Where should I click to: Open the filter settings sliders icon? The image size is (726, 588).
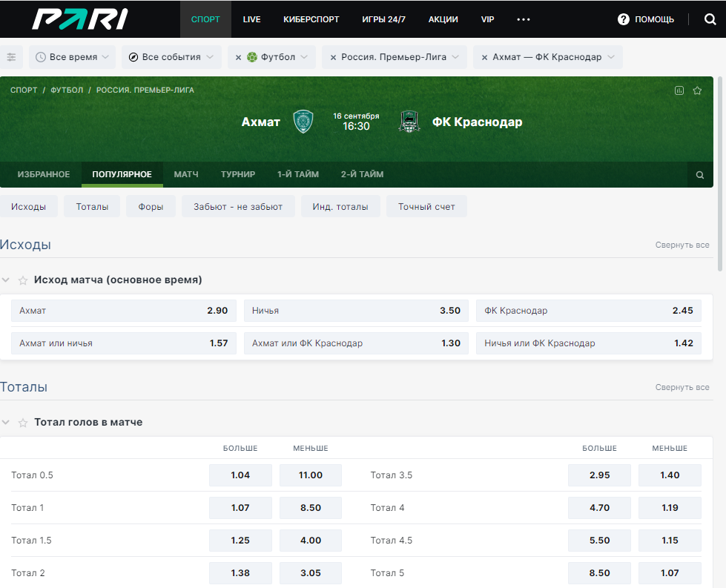(x=11, y=57)
